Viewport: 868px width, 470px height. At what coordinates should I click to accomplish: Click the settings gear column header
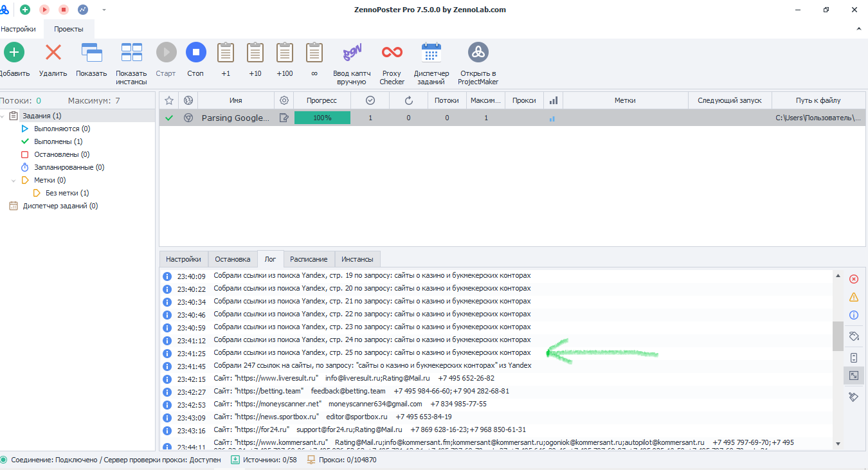pos(284,100)
